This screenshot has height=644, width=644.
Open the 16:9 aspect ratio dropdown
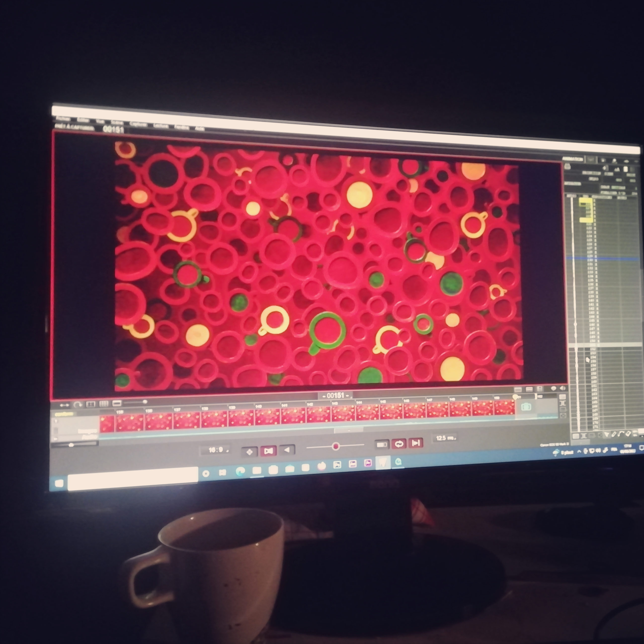(x=217, y=450)
